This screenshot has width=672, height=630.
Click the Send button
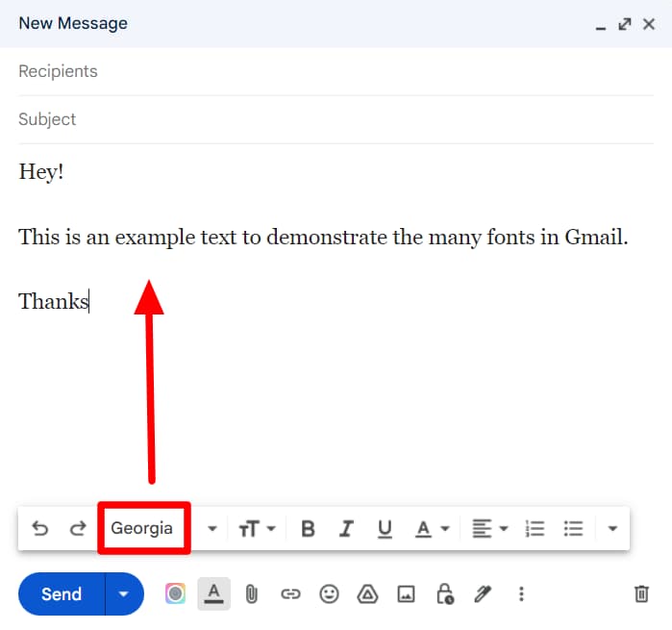[x=62, y=594]
